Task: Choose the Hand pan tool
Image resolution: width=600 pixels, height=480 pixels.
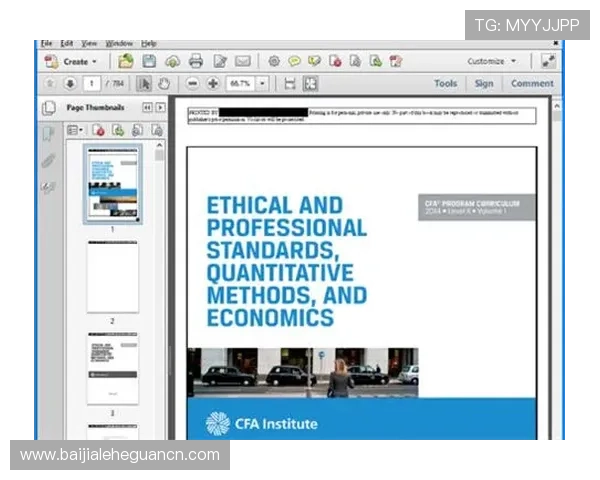Action: point(164,83)
